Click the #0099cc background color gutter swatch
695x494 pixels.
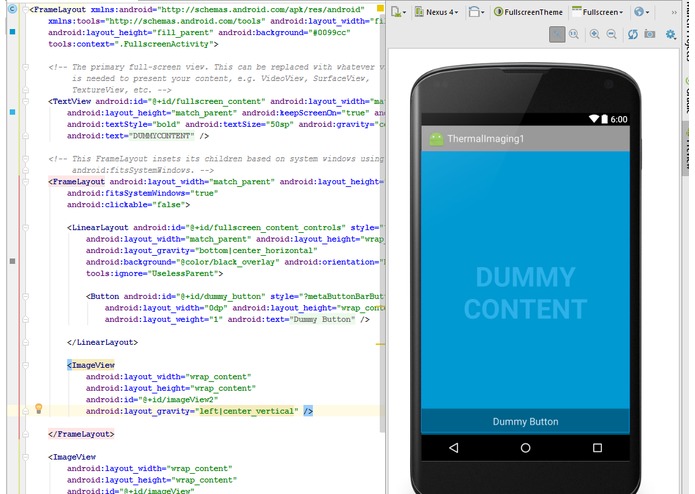(12, 31)
